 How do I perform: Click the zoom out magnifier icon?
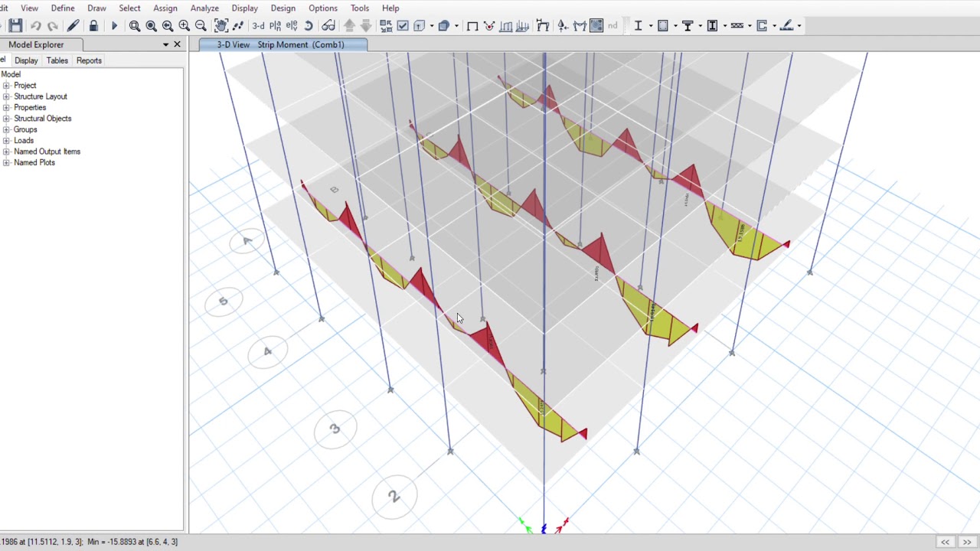(201, 25)
